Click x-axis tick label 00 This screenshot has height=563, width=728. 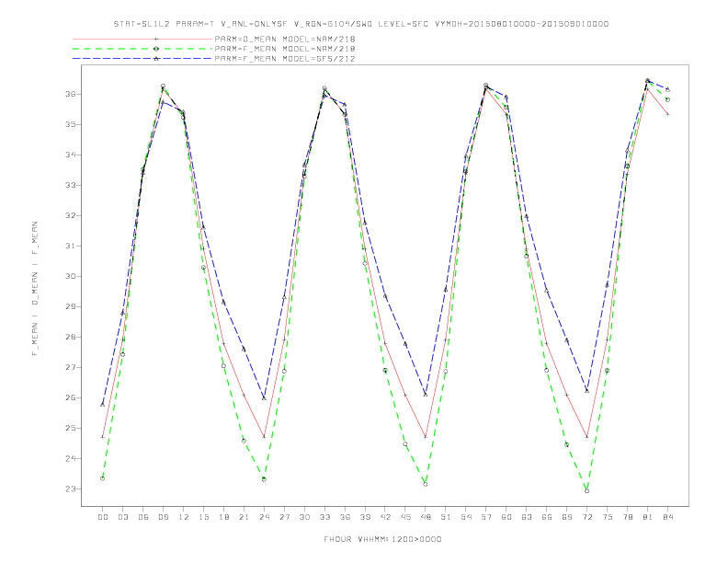[x=103, y=517]
